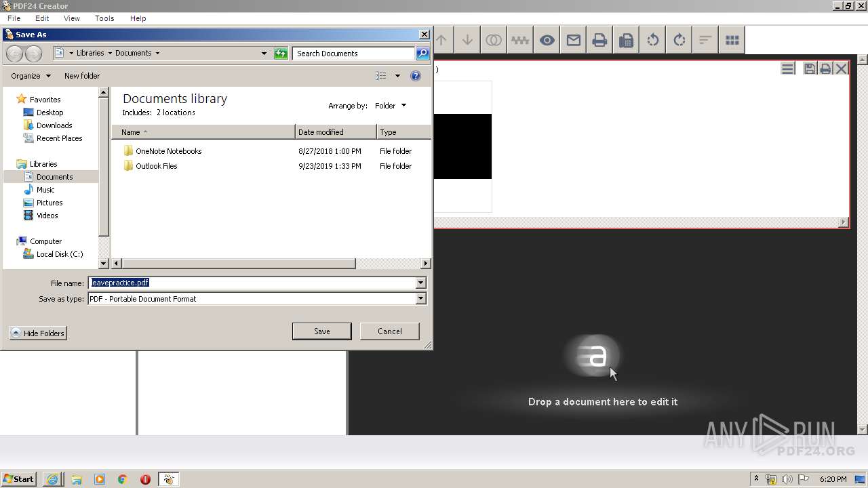Click the fax icon in toolbar
Screen dimensions: 868x488
[626, 40]
